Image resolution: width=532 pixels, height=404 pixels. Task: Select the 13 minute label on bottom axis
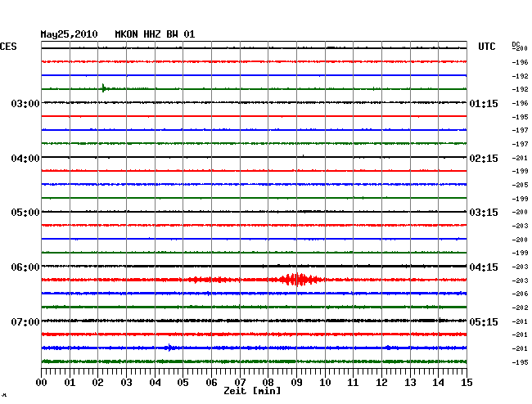pos(410,382)
